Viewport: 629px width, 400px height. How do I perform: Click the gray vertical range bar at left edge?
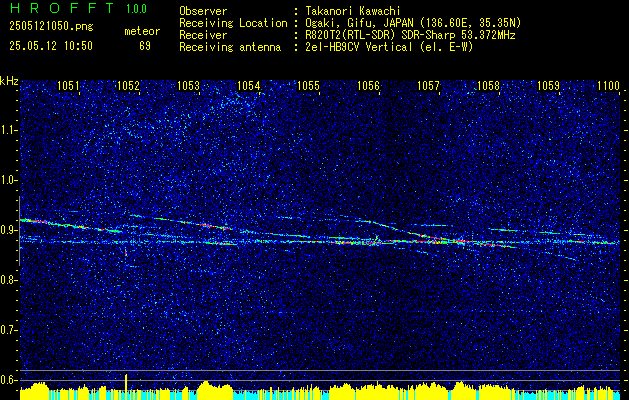tap(19, 231)
